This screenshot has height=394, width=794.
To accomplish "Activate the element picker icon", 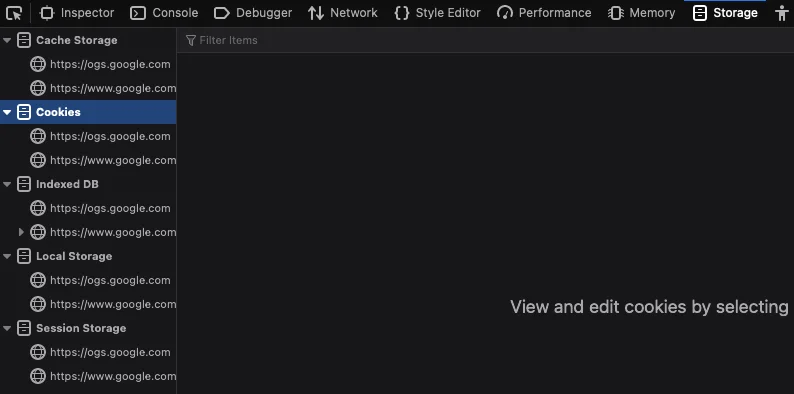I will (x=14, y=13).
